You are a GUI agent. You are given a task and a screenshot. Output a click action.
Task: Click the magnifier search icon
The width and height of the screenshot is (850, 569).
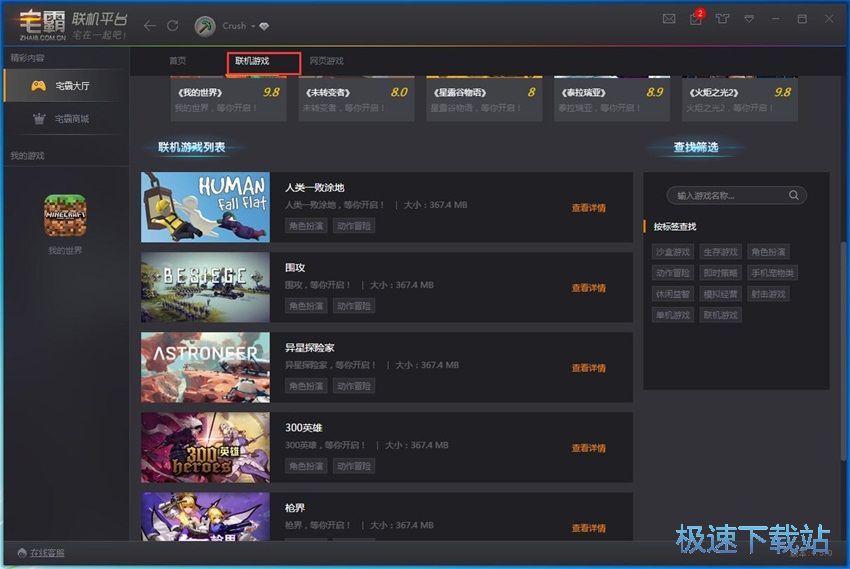(794, 195)
